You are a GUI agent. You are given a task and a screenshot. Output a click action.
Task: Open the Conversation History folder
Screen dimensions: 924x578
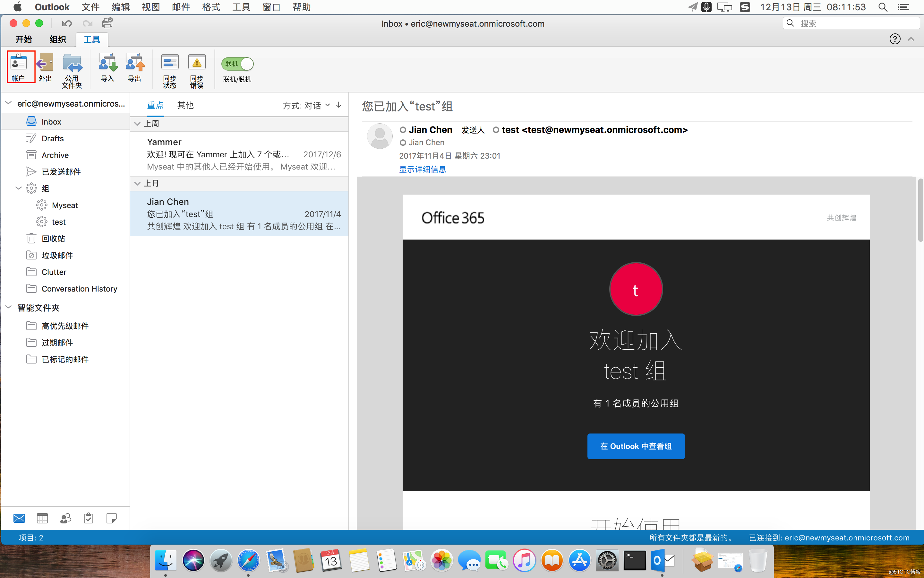66,289
